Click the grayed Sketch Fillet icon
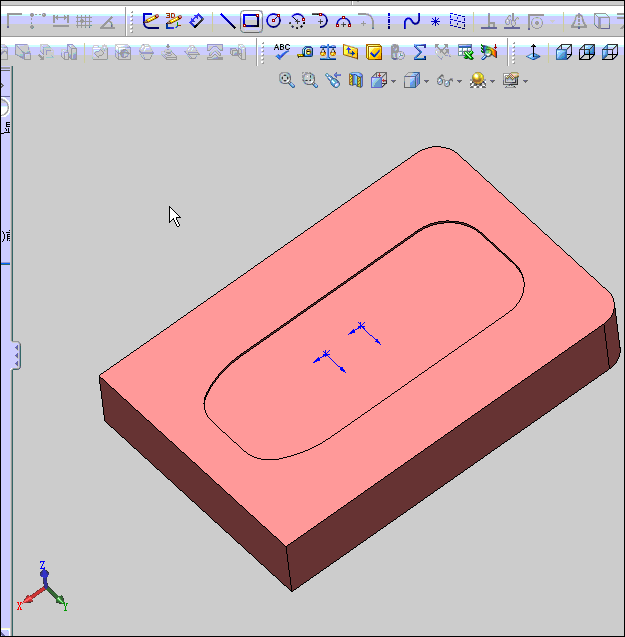 tap(366, 21)
